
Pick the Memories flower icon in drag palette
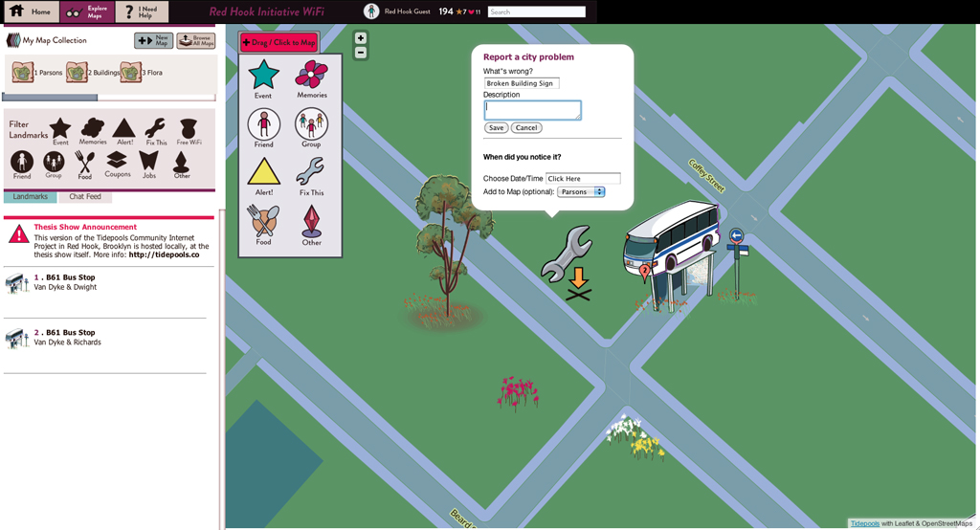(311, 75)
